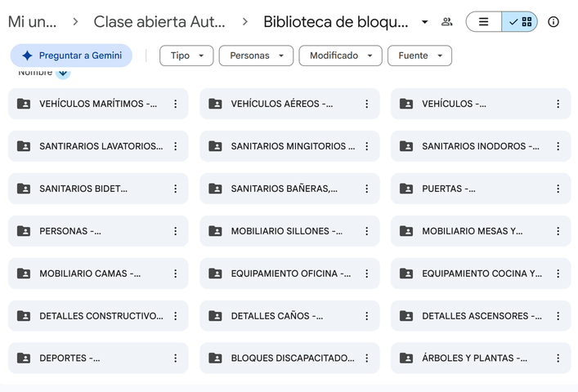Show more actions for EQUIPAMIENTO COCINA folder
The image size is (578, 392).
click(x=558, y=274)
